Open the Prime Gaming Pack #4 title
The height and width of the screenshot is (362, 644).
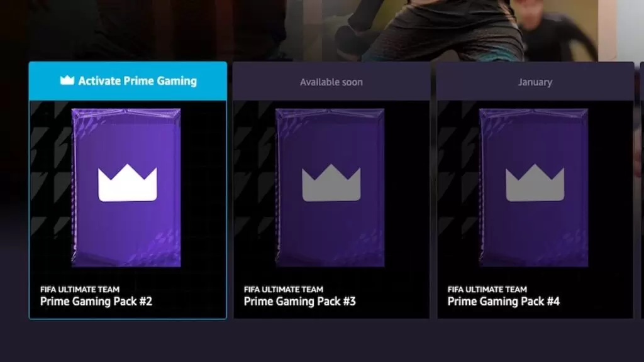click(x=504, y=302)
